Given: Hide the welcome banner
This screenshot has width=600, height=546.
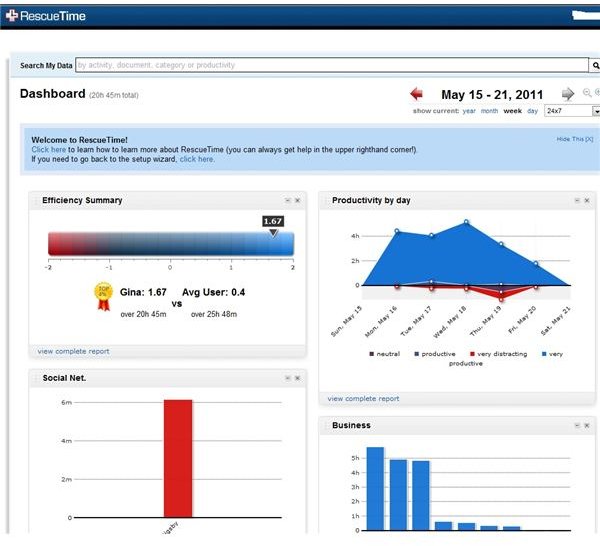Looking at the screenshot, I should pos(575,139).
